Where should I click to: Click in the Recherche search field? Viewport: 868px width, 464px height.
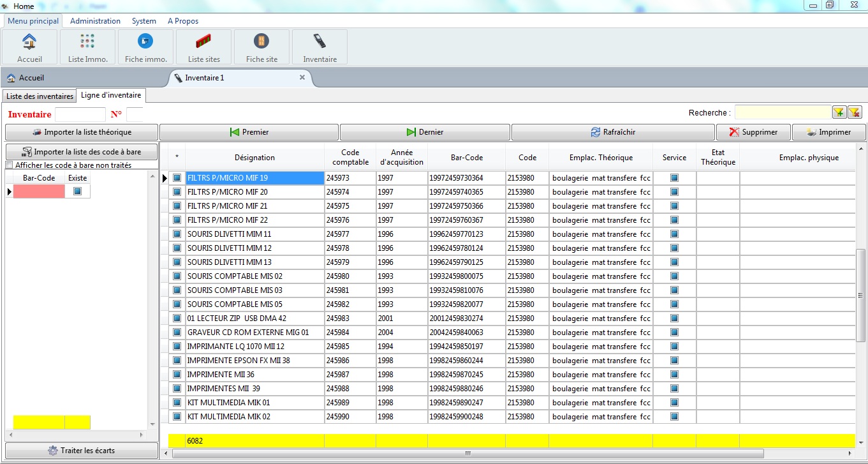(782, 113)
